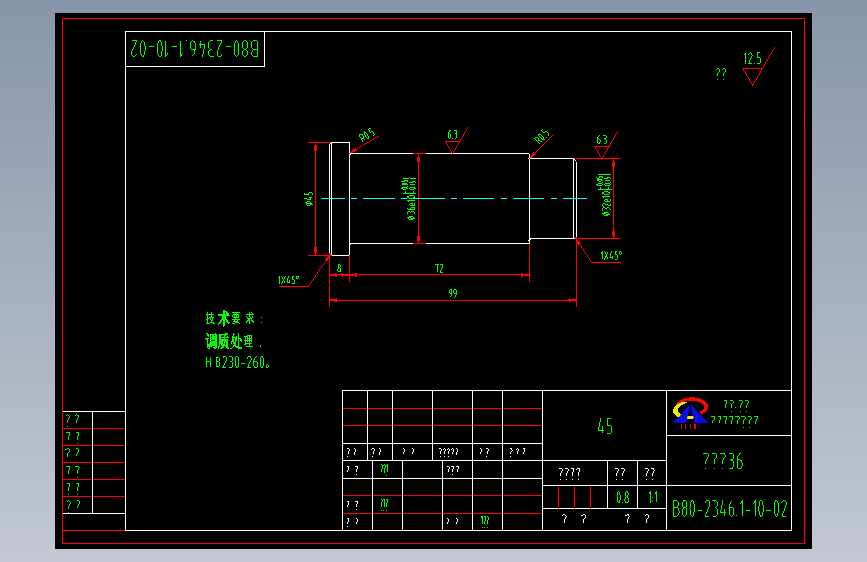Click the length dimension 72

(439, 268)
